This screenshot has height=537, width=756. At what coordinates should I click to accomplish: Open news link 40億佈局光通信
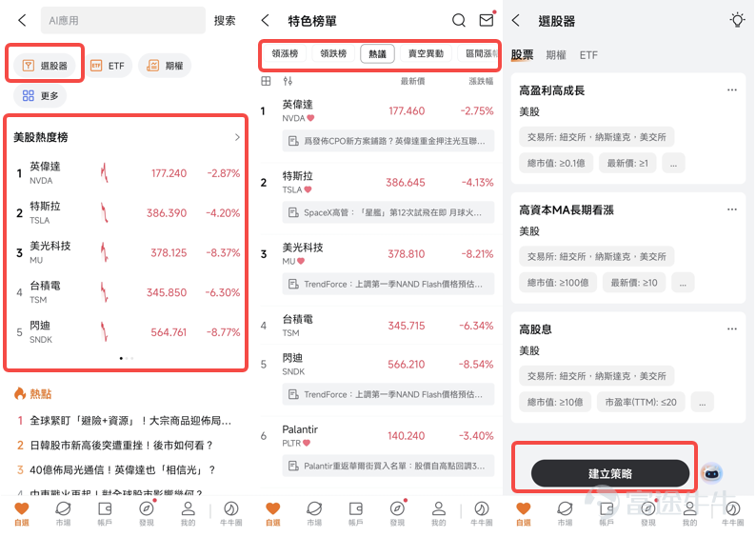click(x=123, y=470)
